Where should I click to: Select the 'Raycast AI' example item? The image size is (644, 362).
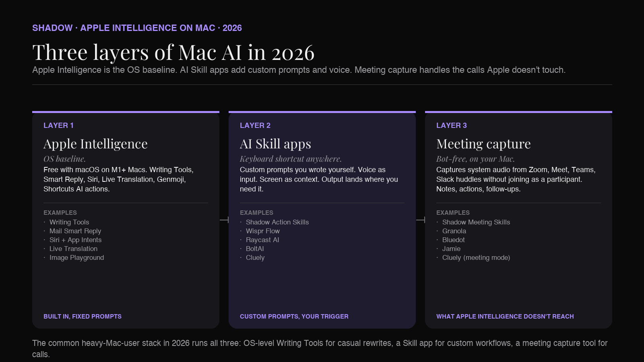tap(262, 240)
